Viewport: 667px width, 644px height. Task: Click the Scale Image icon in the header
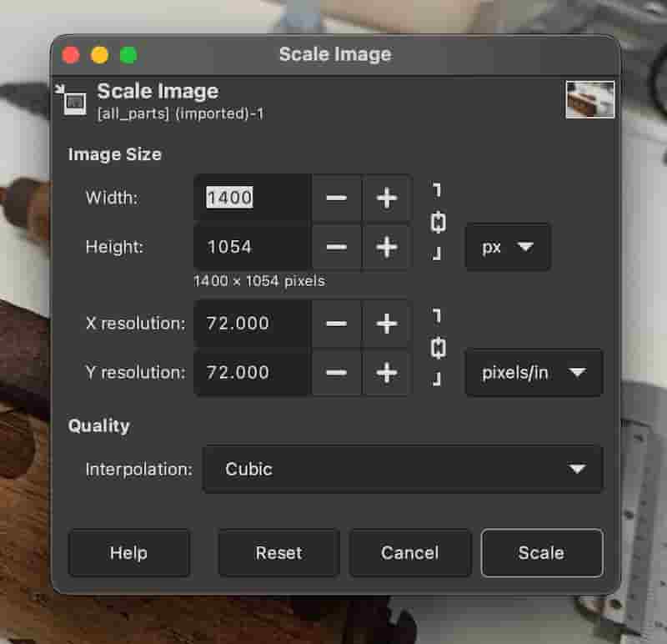pyautogui.click(x=75, y=98)
